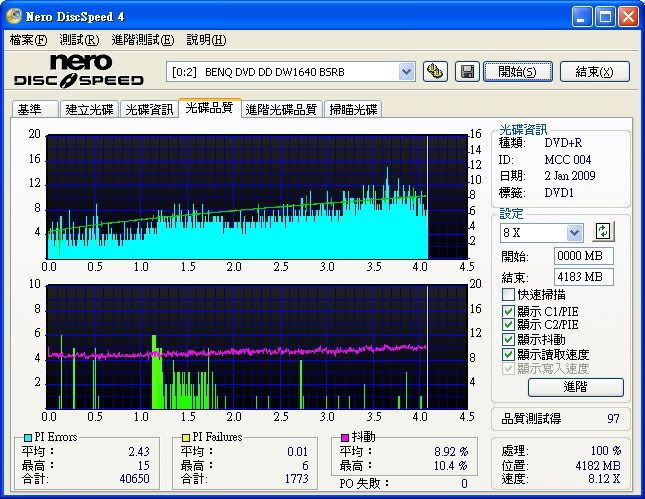Viewport: 645px width, 499px height.
Task: Click the refresh speed icon next to 8 X
Action: 602,232
